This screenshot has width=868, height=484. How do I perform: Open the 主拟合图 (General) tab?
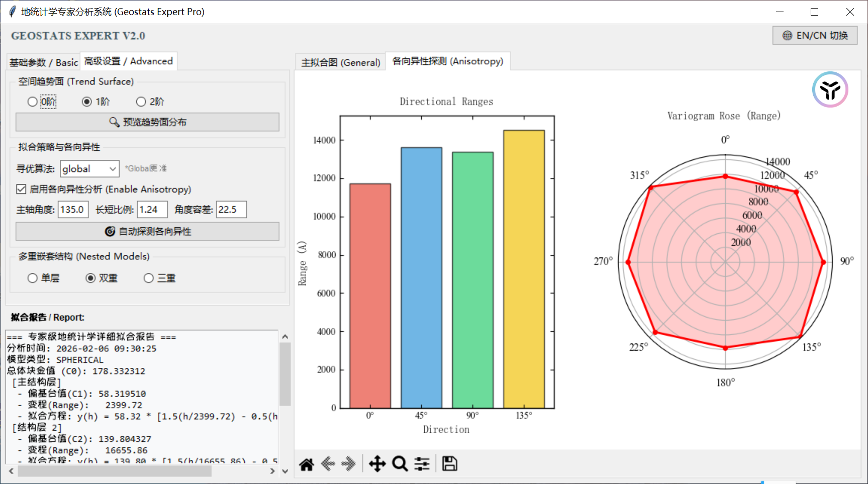340,62
